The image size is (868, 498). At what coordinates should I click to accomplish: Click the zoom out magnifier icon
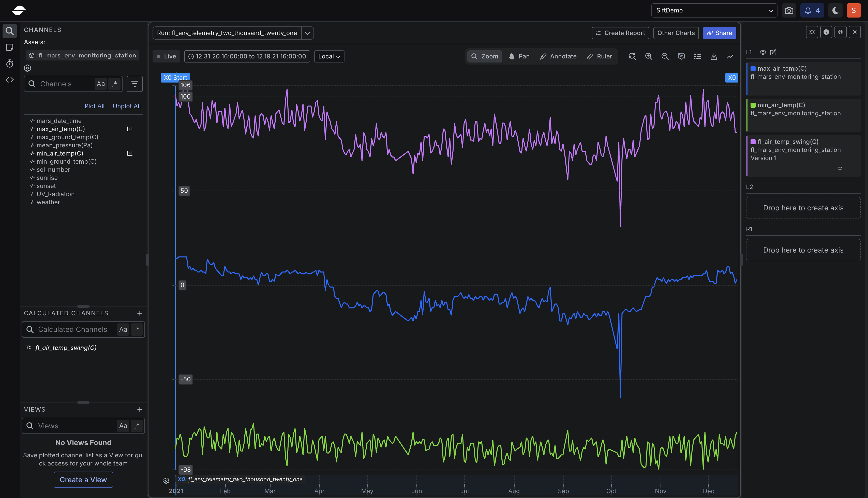[x=665, y=56]
